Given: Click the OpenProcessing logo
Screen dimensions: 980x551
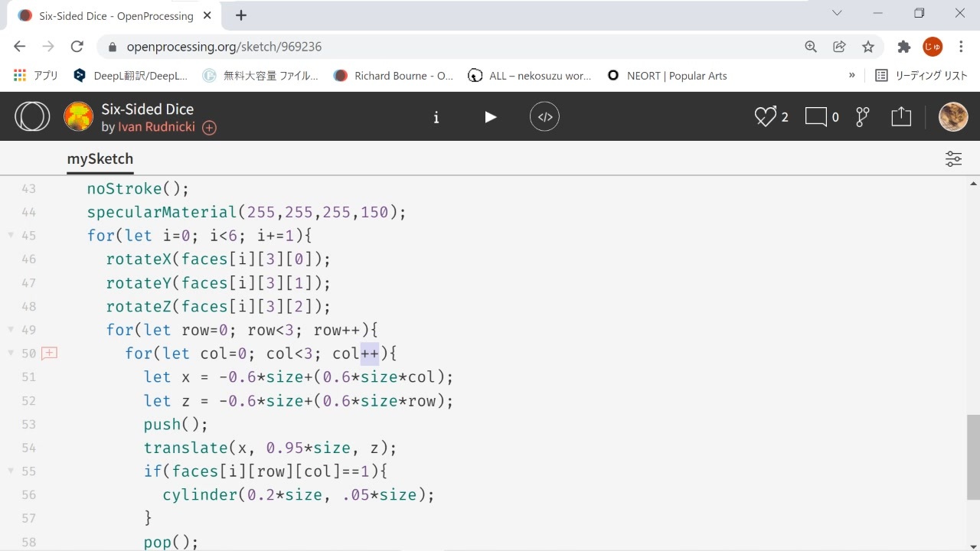Looking at the screenshot, I should 32,116.
